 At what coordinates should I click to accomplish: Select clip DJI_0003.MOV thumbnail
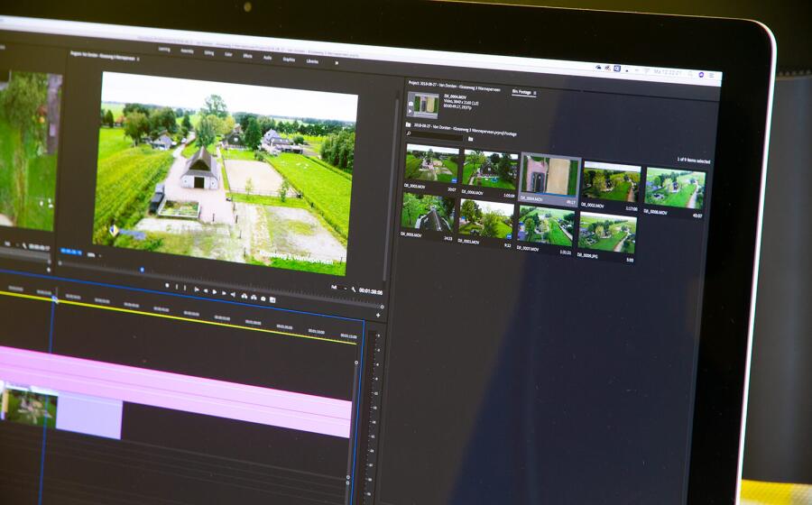click(x=431, y=163)
